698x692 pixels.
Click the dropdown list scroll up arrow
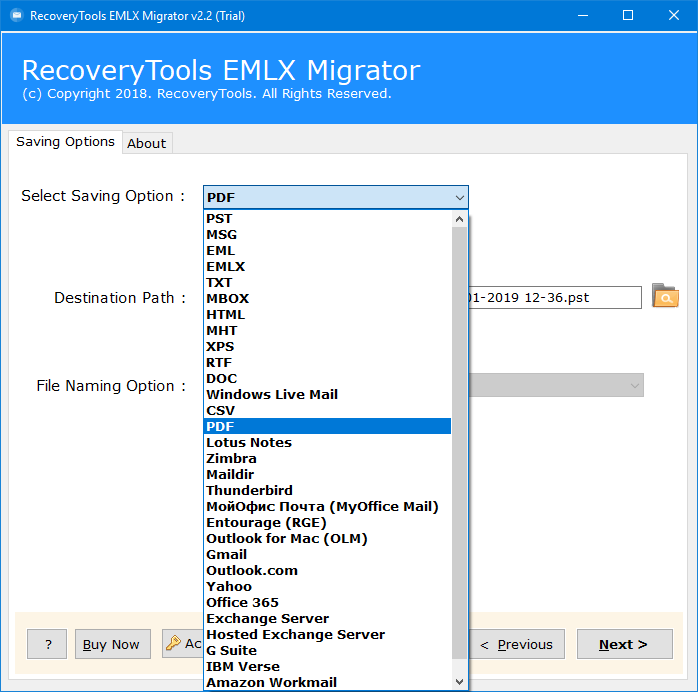point(459,219)
